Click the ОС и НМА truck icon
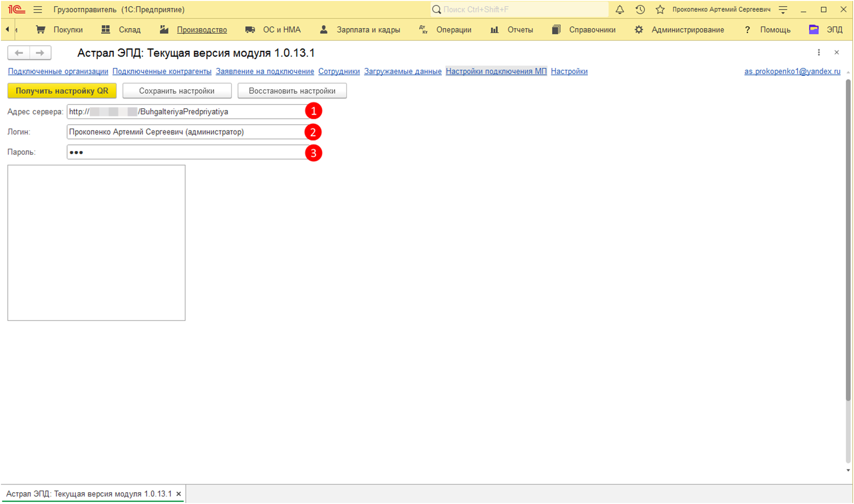The image size is (854, 504). pos(250,29)
